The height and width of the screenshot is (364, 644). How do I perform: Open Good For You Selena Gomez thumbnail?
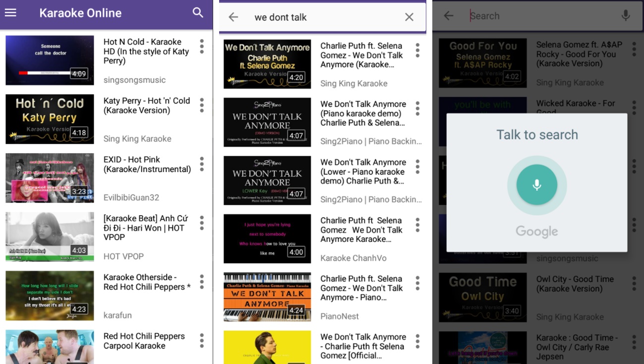pyautogui.click(x=483, y=63)
